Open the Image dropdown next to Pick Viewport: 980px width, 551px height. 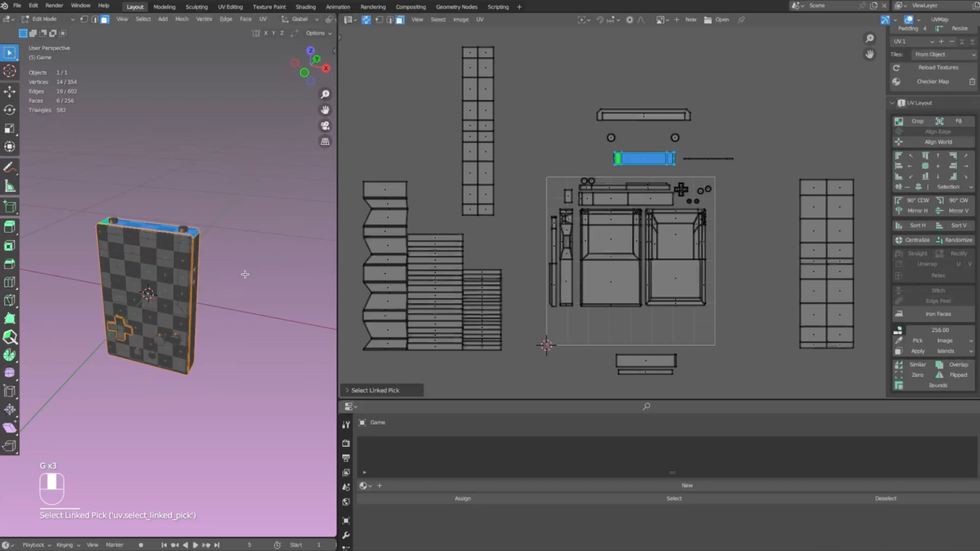(x=954, y=340)
